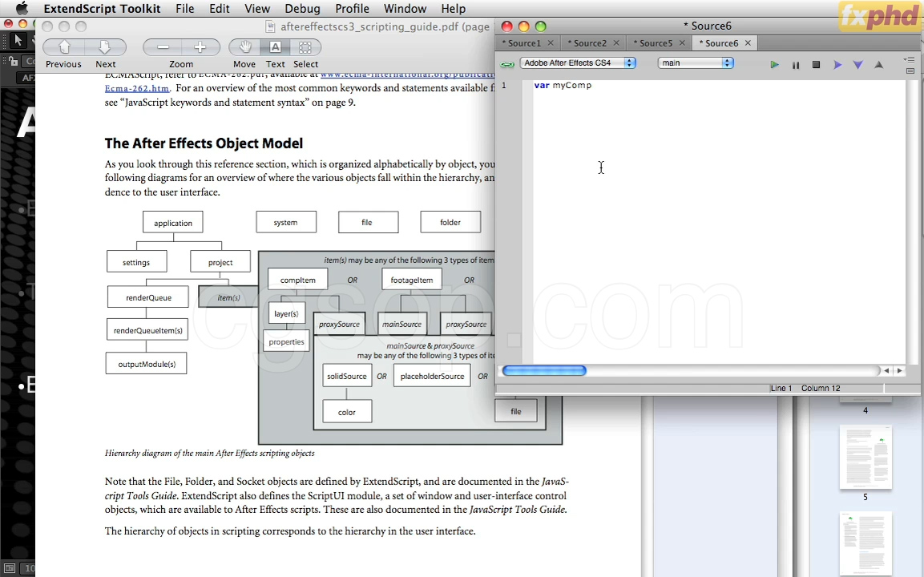Click the small panel icon below the flyout menu
This screenshot has width=924, height=577.
click(x=910, y=71)
